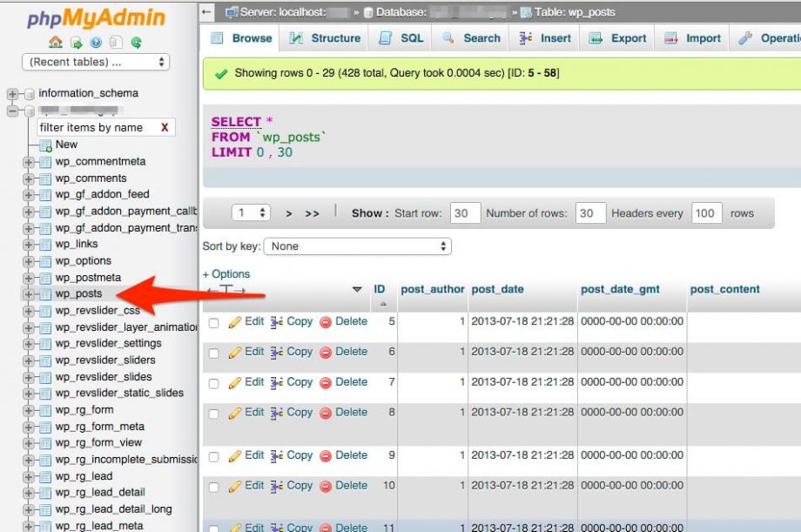This screenshot has width=801, height=532.
Task: Open the Recent tables dropdown
Action: tap(96, 63)
